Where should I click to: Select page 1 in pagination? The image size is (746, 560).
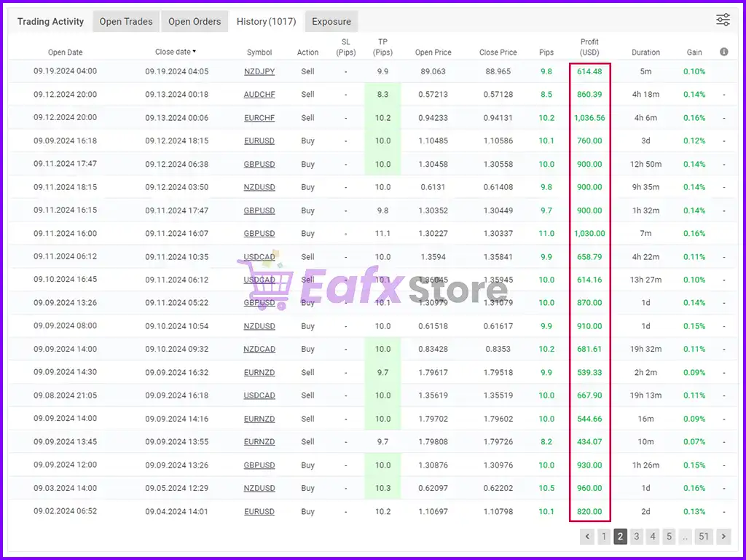[x=604, y=537]
